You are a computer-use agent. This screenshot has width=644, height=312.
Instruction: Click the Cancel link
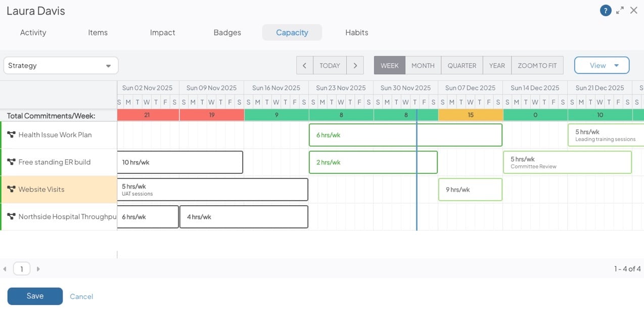[x=81, y=297]
